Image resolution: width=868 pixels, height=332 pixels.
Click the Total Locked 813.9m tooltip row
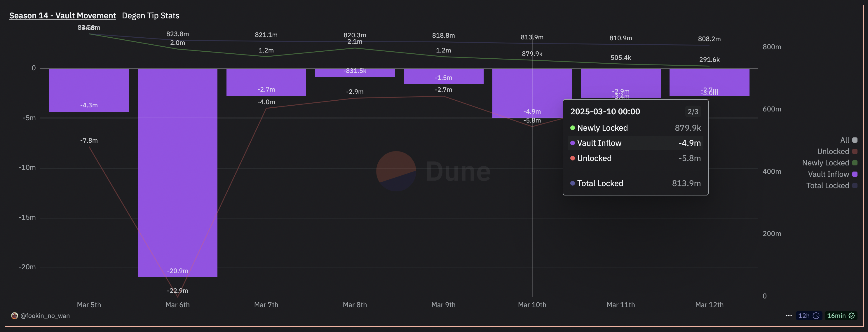pyautogui.click(x=635, y=184)
